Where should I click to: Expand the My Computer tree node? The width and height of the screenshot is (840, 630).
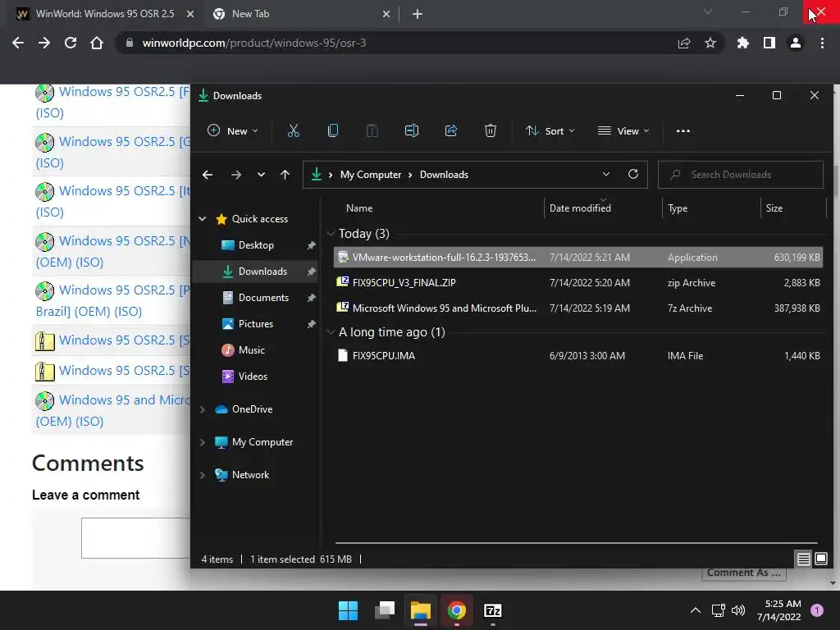click(202, 442)
